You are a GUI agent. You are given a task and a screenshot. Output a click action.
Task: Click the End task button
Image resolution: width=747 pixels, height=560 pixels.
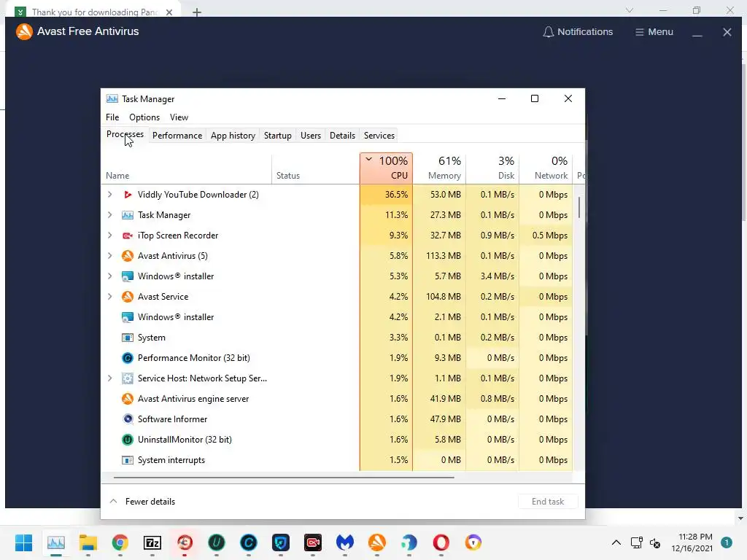(x=548, y=502)
